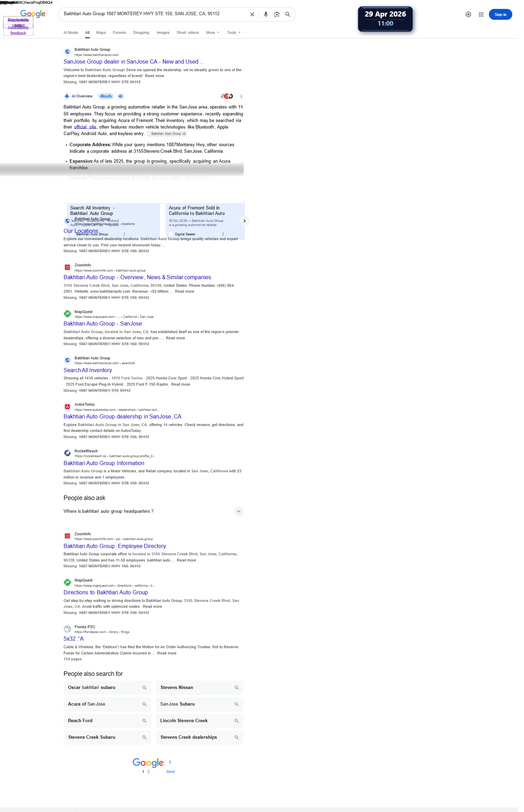Expand 'Where is bakhtiari auto group headquarters?'

[x=153, y=511]
